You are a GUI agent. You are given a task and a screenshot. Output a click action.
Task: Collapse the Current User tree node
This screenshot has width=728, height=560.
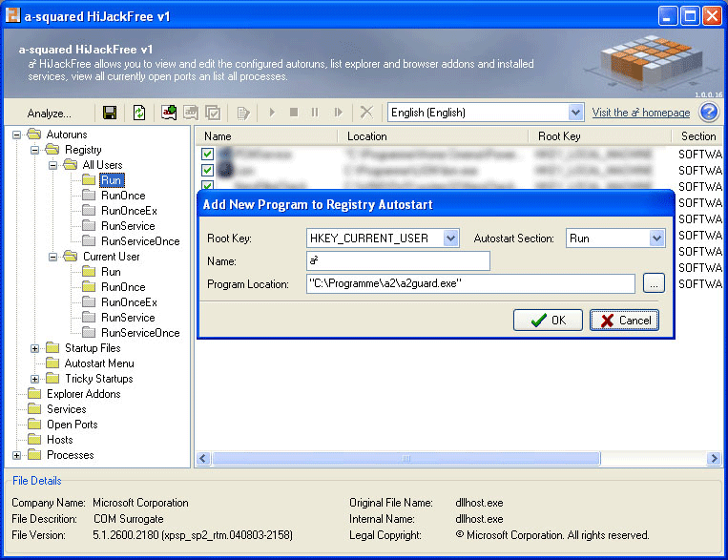pos(52,257)
